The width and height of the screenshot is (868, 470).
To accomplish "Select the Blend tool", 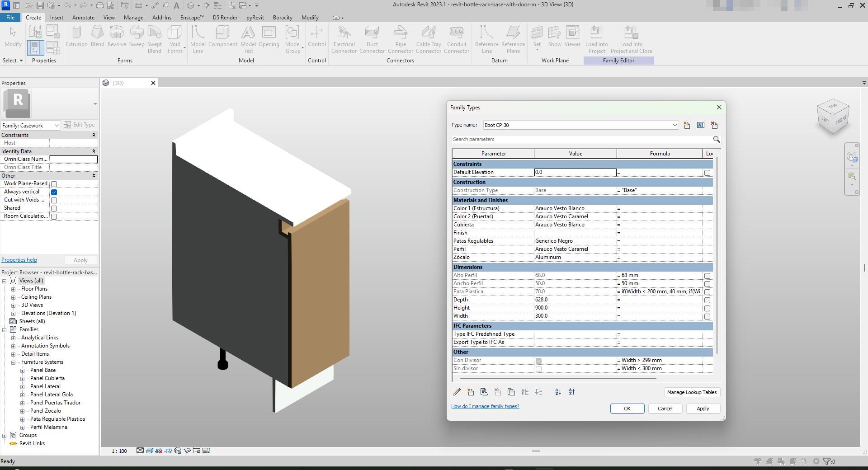I will click(97, 36).
